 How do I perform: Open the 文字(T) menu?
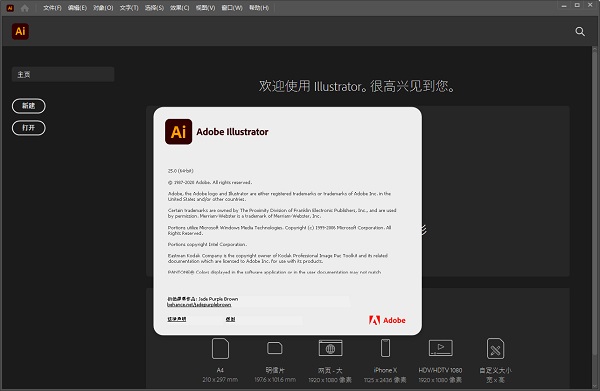(x=129, y=8)
